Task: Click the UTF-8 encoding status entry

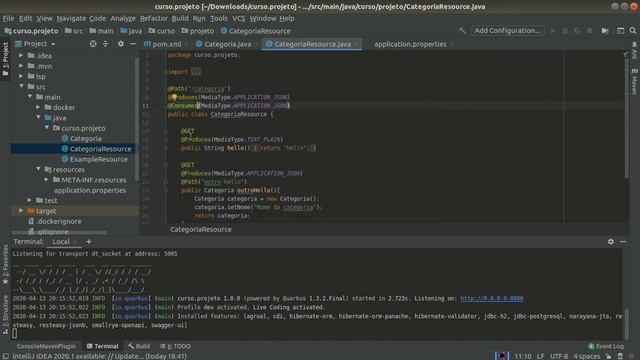Action: (559, 356)
